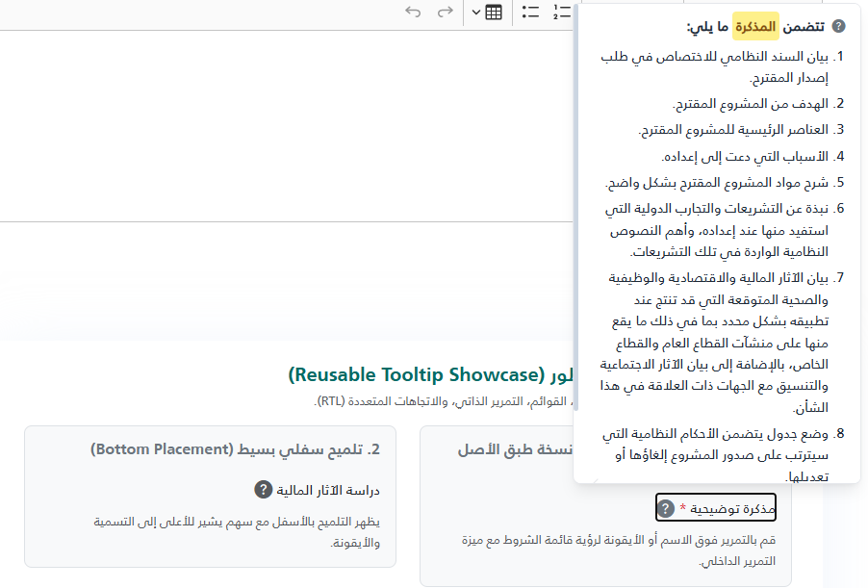Click the tooltip's vertical scrollbar

[575, 208]
